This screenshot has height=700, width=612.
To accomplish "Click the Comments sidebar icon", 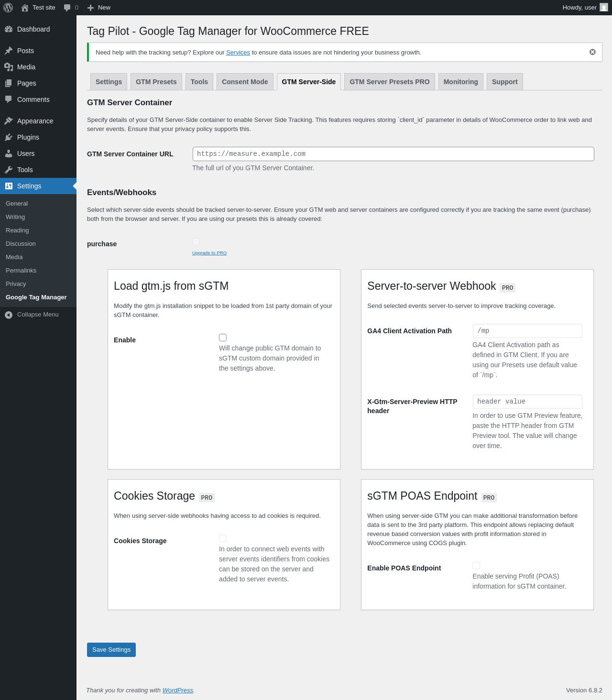I will tap(9, 99).
